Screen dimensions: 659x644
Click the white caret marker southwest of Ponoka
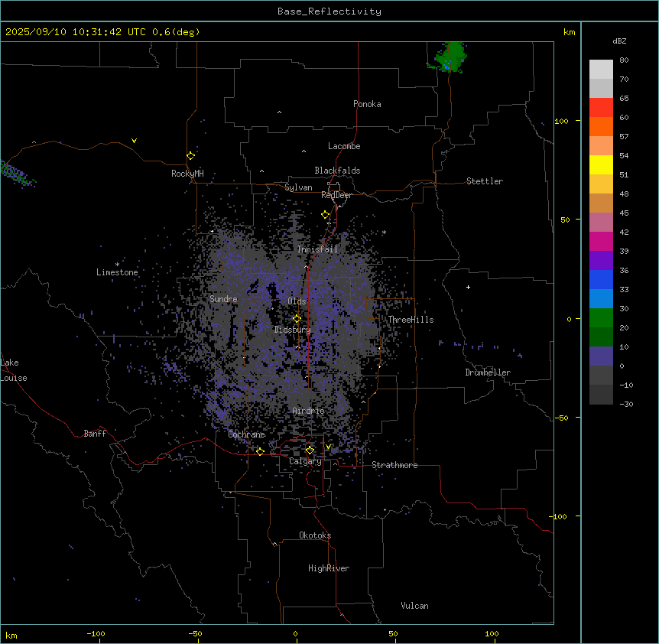click(280, 112)
